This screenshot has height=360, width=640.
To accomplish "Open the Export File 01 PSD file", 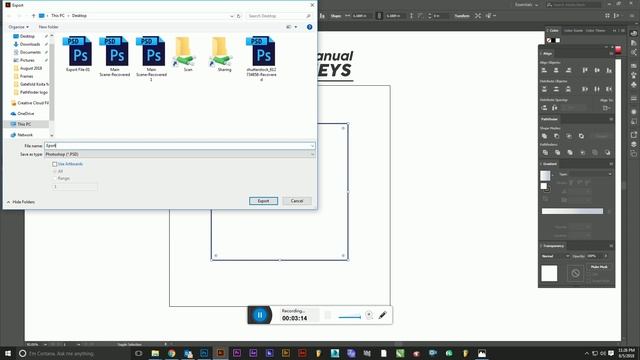I will point(78,54).
